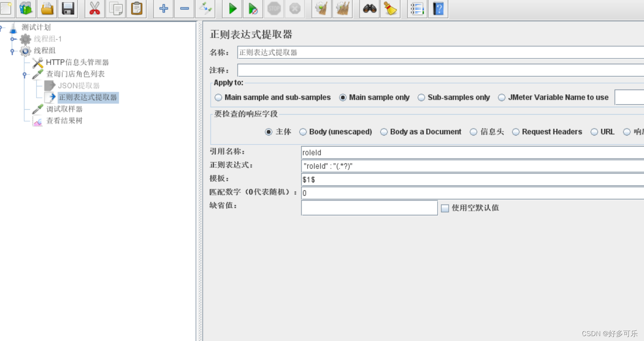Select 查询门店角色列表 tree item

pyautogui.click(x=75, y=74)
